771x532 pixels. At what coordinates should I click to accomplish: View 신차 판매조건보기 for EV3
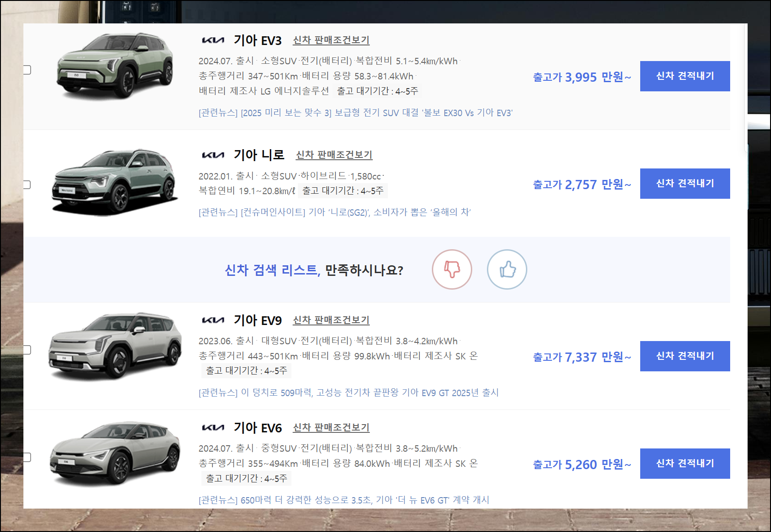(x=331, y=40)
